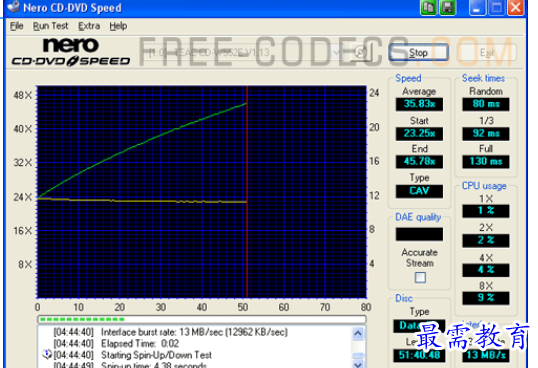Close the Nero CD-DVD Speed window
This screenshot has width=538, height=368.
(516, 7)
